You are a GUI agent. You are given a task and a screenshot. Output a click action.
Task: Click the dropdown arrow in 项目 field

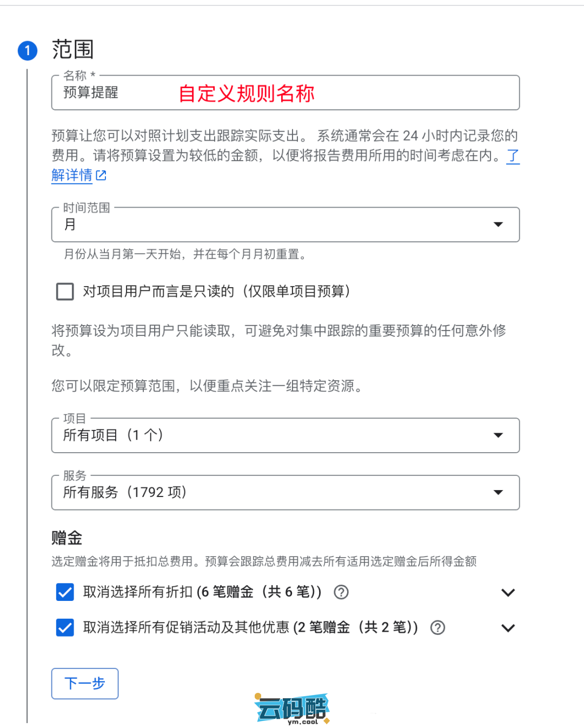498,435
